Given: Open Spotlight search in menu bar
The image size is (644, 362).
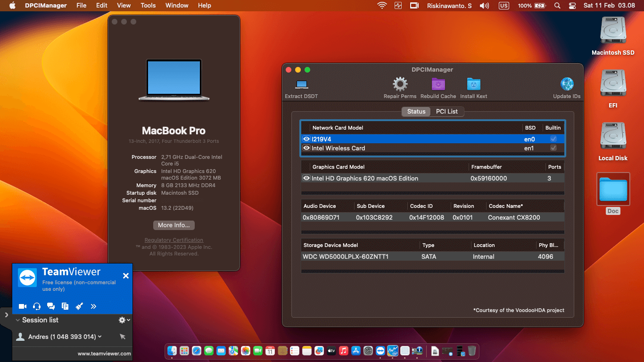Looking at the screenshot, I should (x=557, y=6).
